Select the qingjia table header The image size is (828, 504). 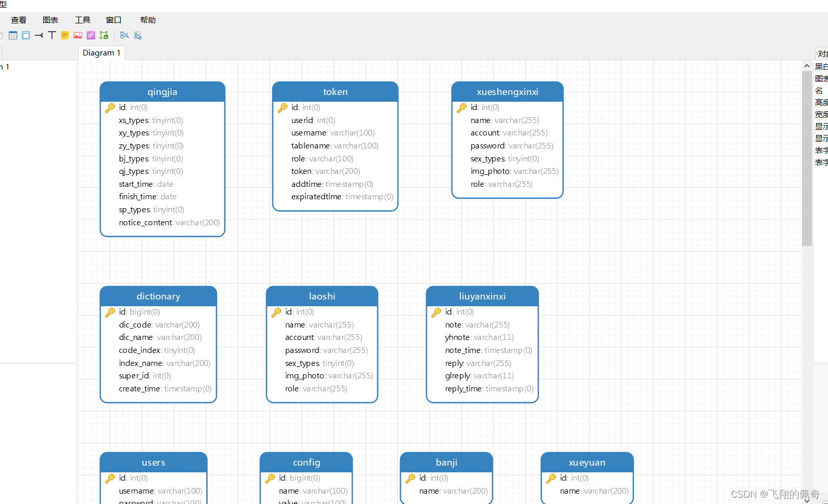pos(163,92)
